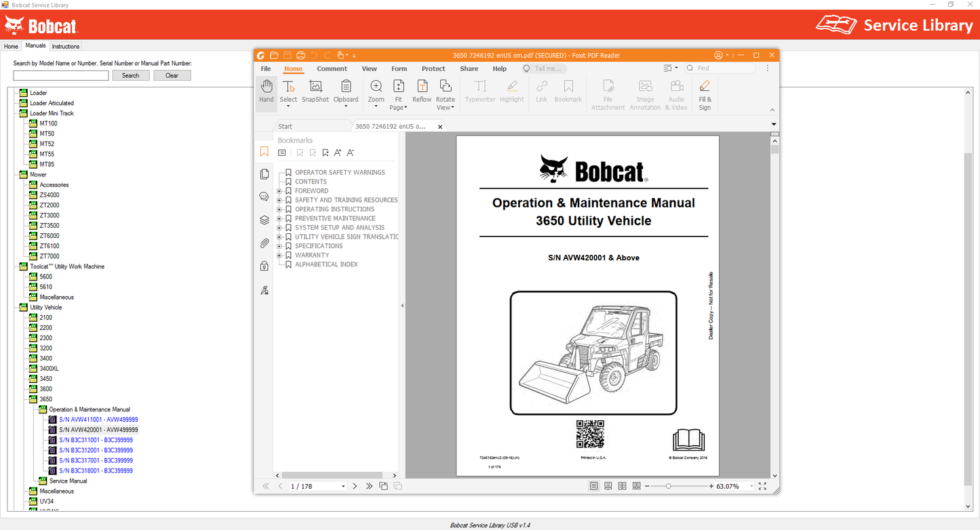Click zoom in plus button

[711, 486]
